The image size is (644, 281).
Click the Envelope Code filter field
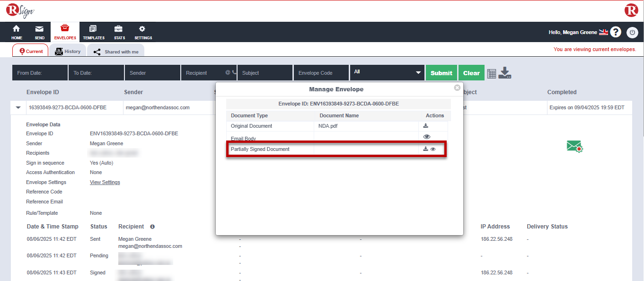321,73
